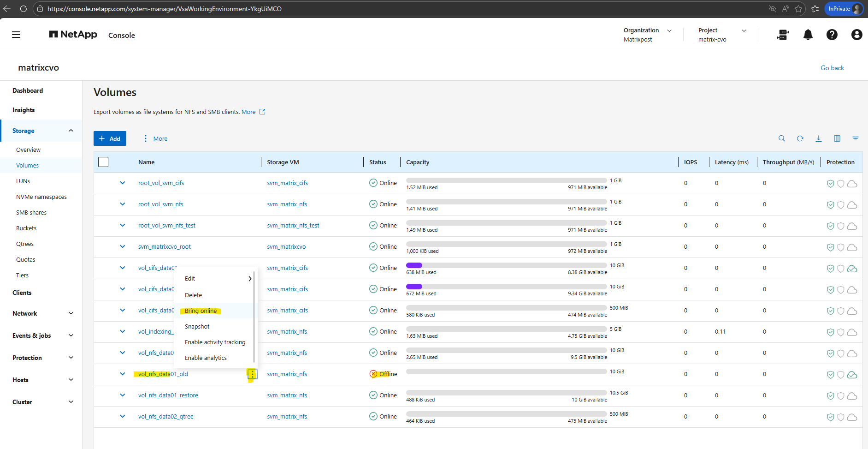Expand the Network section in sidebar
868x449 pixels.
click(71, 313)
